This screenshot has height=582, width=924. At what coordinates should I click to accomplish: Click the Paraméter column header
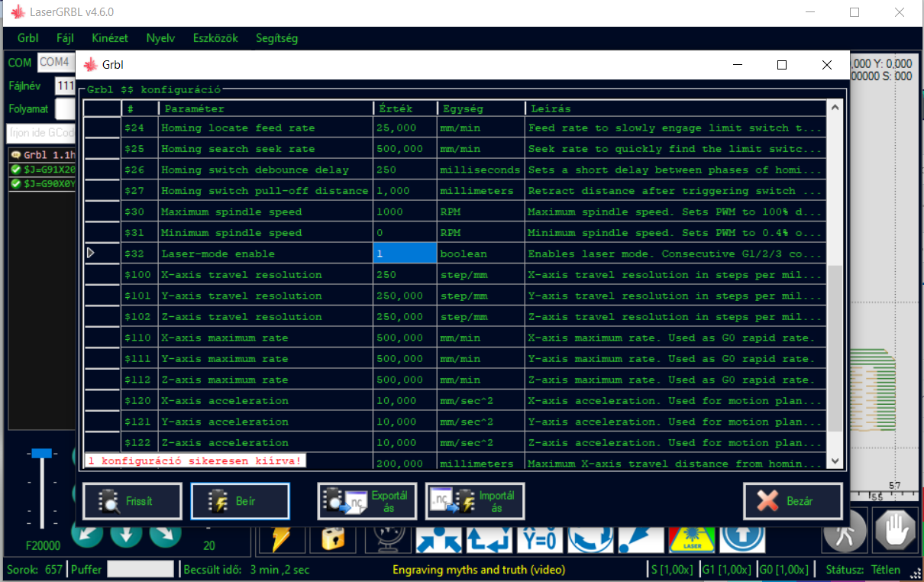point(266,108)
